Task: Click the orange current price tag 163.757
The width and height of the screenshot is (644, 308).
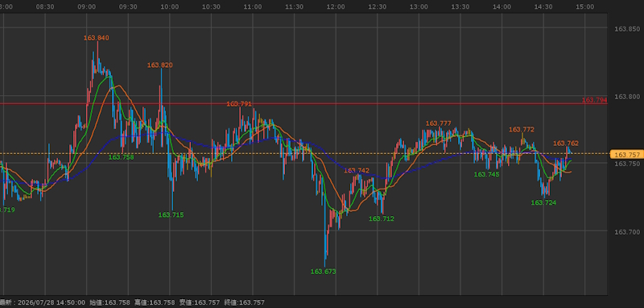Action: click(x=625, y=155)
